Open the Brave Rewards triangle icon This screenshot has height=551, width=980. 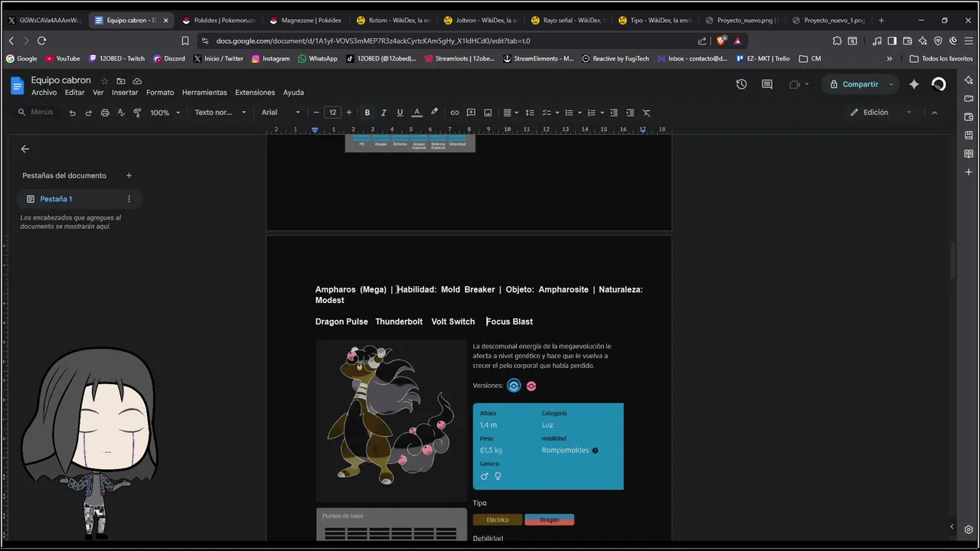(x=737, y=41)
